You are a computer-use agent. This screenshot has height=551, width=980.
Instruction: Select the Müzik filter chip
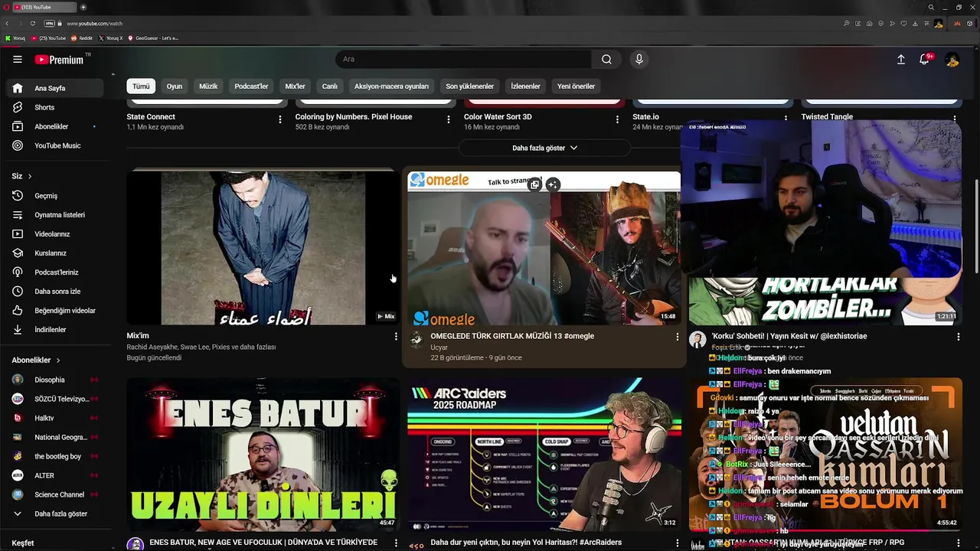coord(208,86)
